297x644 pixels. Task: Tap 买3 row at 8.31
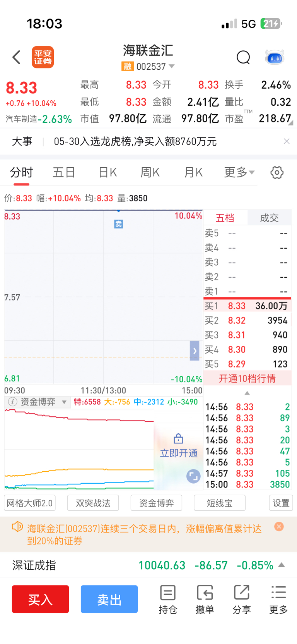point(247,335)
